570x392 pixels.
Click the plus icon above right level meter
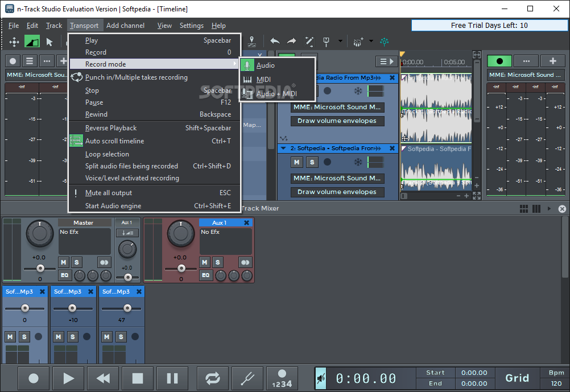[x=553, y=61]
